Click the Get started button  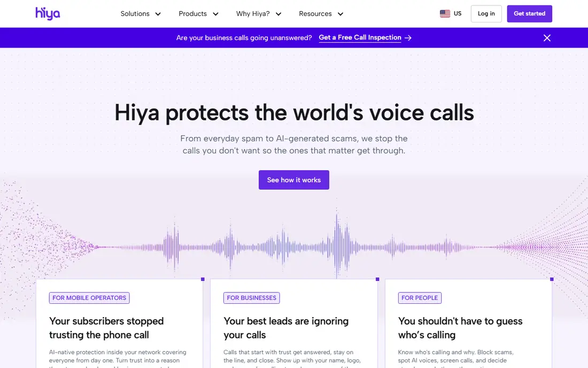point(529,13)
